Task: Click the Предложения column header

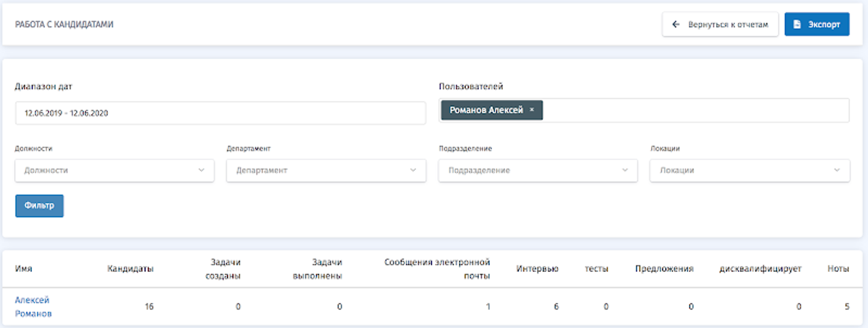Action: click(664, 269)
